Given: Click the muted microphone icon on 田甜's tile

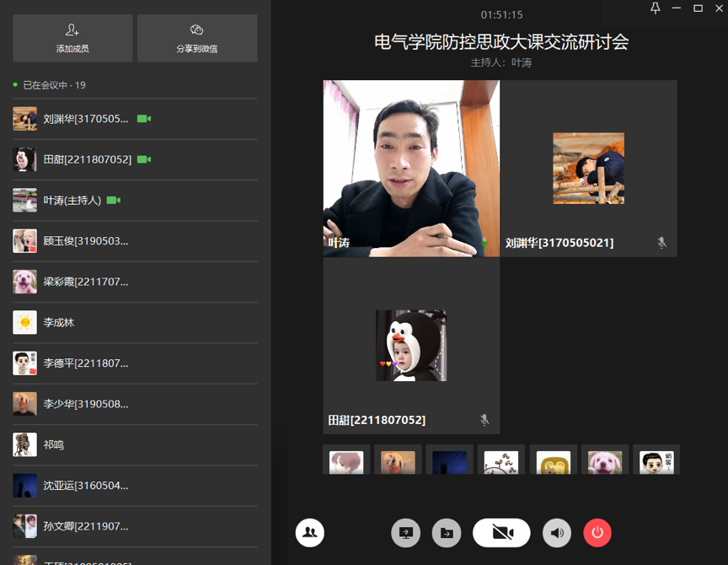Looking at the screenshot, I should point(484,420).
